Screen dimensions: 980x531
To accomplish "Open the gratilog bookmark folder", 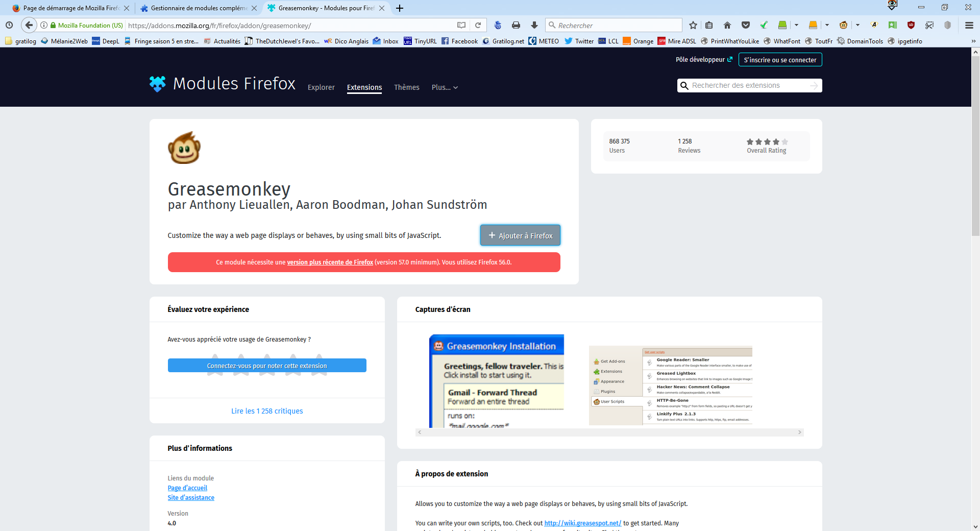I will pos(20,41).
